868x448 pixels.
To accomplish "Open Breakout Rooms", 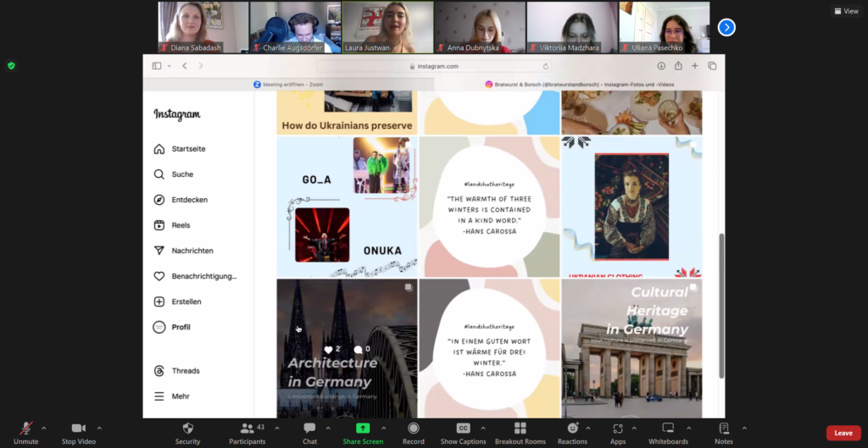I will 520,432.
